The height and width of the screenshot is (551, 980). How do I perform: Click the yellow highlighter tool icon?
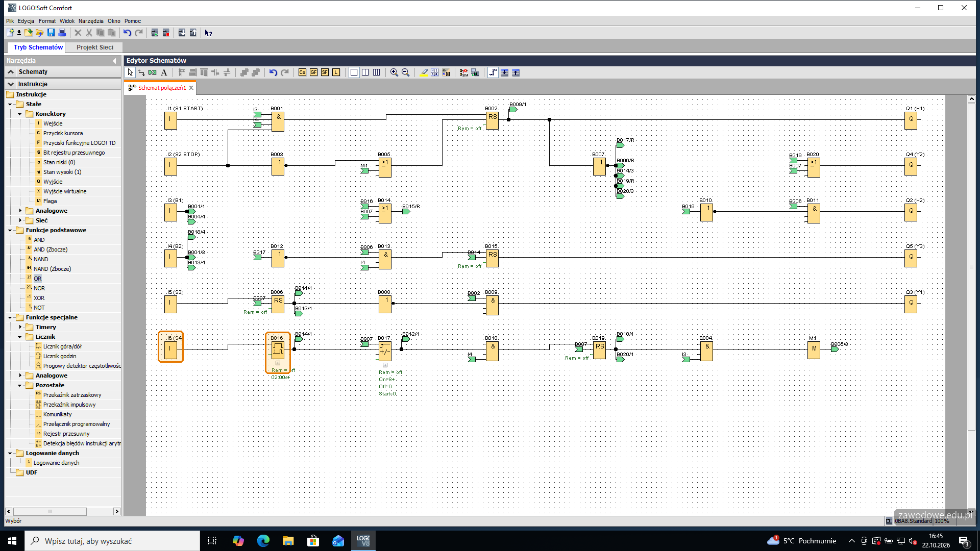[x=424, y=72]
